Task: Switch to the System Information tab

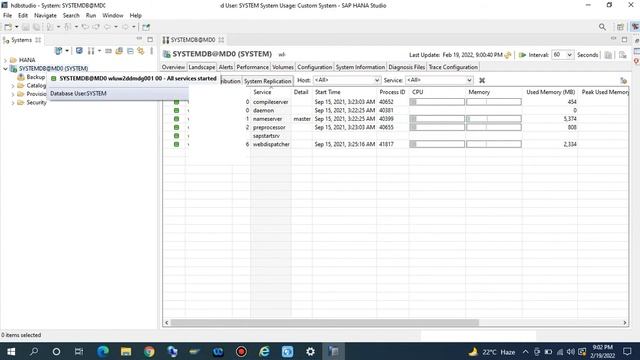Action: tap(360, 67)
